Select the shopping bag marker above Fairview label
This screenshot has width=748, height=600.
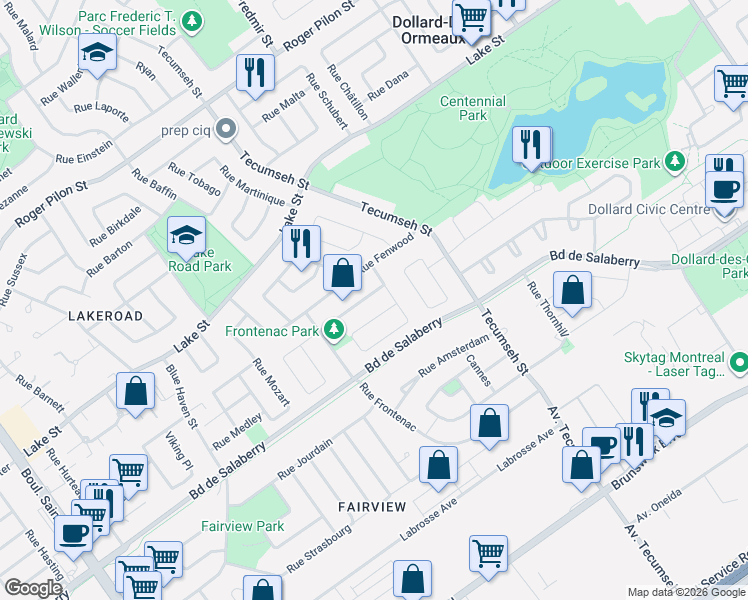438,469
